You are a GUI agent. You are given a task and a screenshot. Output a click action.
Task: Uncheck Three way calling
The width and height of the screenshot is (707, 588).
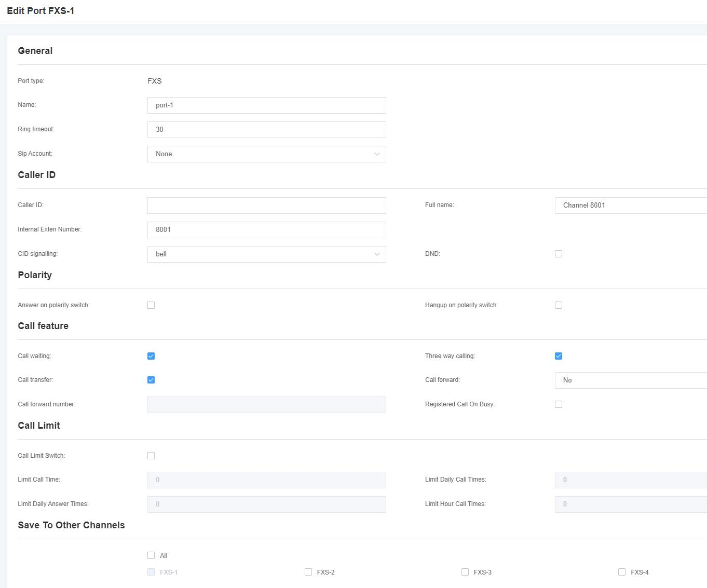pyautogui.click(x=559, y=356)
